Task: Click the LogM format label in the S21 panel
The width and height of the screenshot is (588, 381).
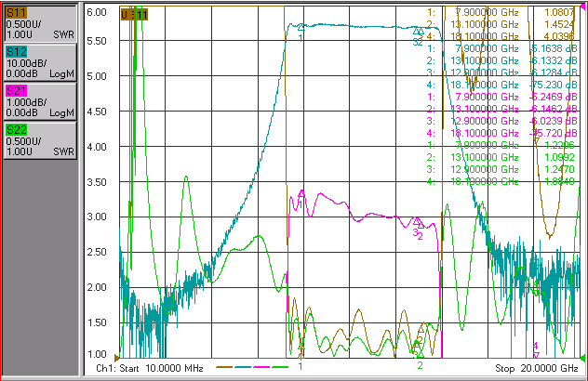Action: click(x=62, y=112)
